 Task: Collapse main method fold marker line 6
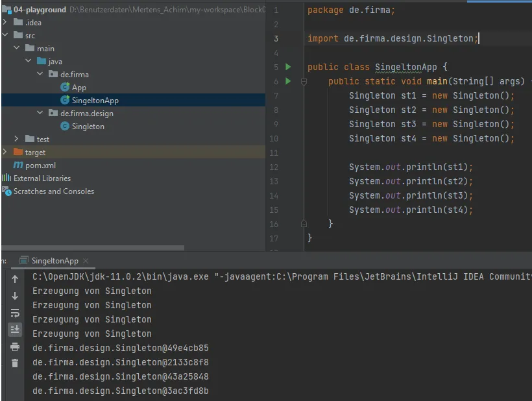304,81
